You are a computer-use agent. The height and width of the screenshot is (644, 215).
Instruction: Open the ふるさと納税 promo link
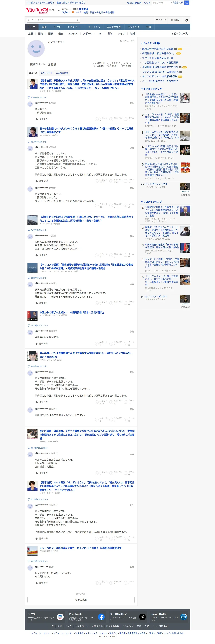[94, 12]
